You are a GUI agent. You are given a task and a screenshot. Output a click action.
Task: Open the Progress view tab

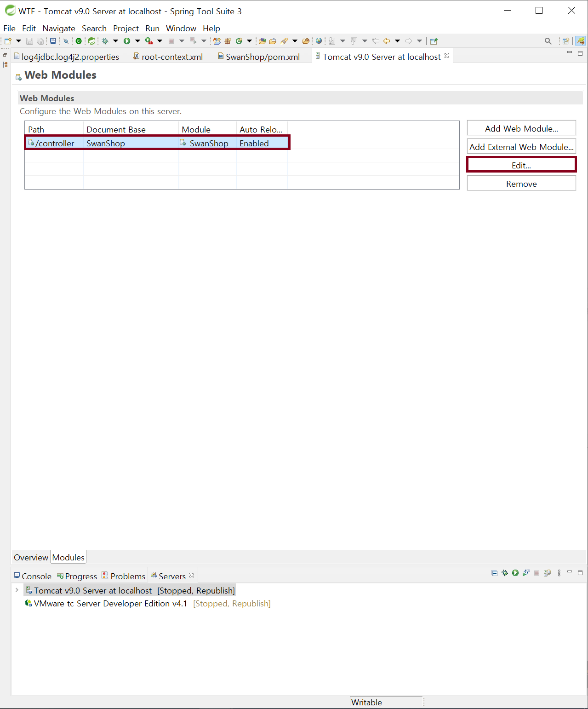tap(77, 576)
